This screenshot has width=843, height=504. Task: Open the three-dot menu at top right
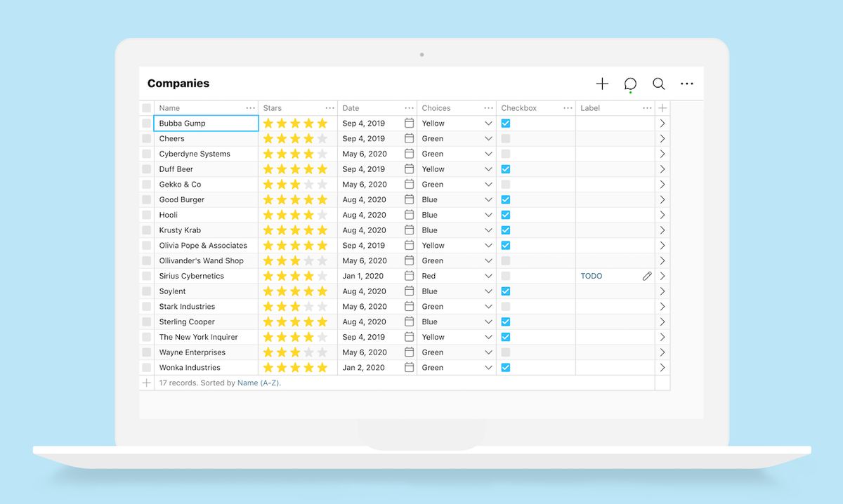686,84
